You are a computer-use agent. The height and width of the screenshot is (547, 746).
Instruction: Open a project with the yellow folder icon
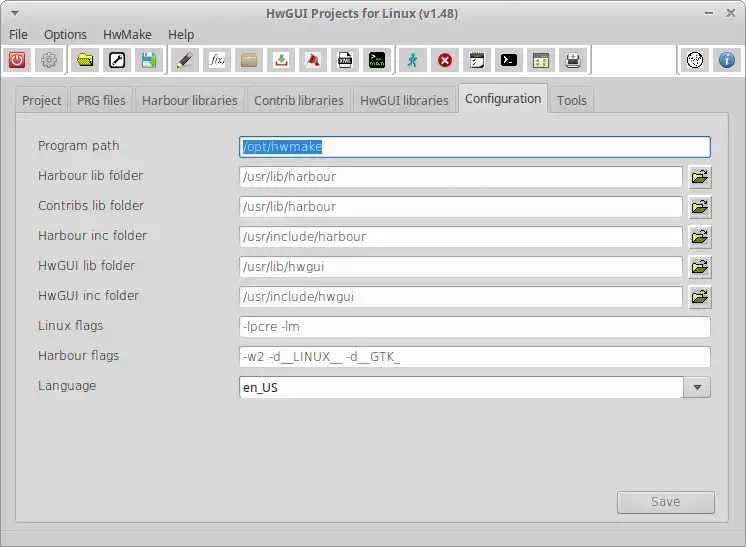tap(85, 60)
